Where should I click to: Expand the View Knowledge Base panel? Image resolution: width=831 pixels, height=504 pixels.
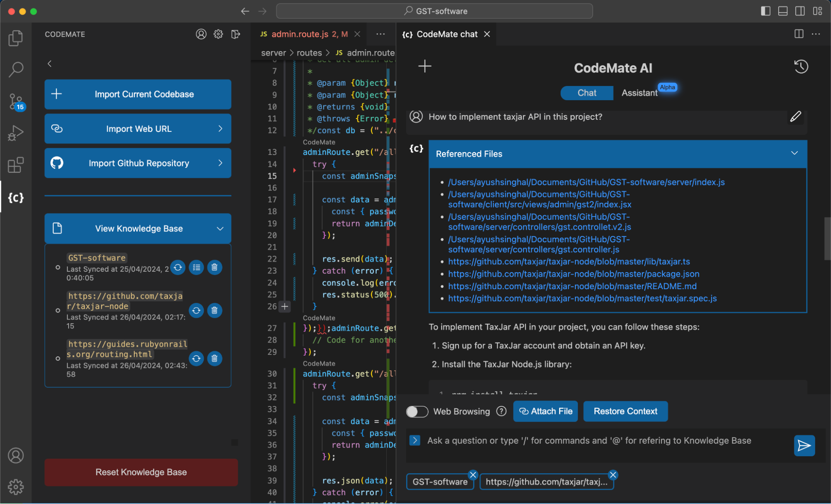click(x=219, y=227)
